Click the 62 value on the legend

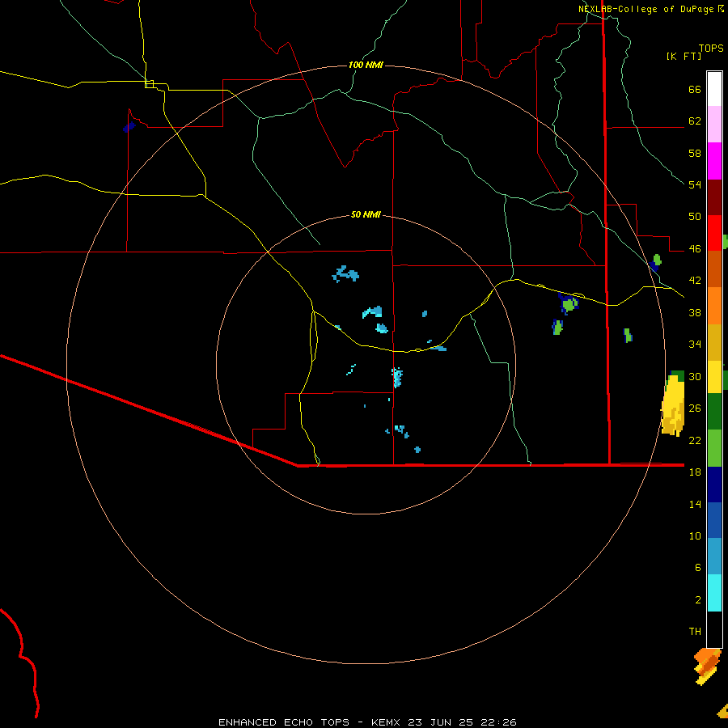(695, 121)
